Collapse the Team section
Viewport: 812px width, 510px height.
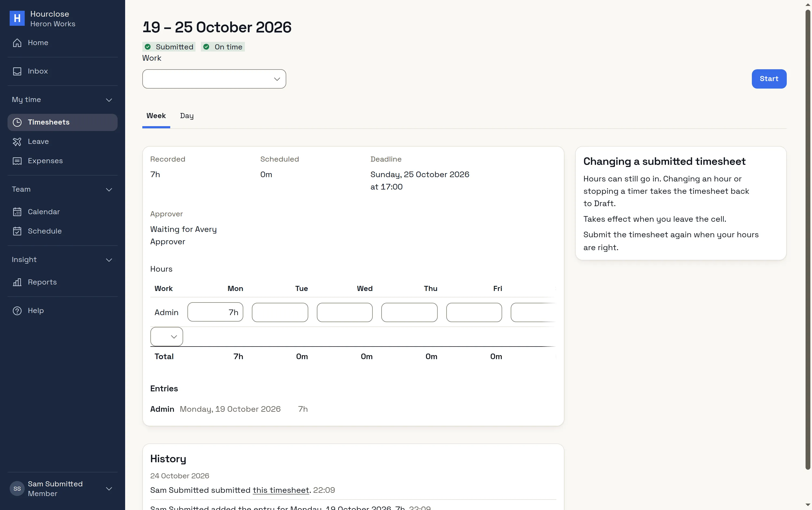coord(62,190)
